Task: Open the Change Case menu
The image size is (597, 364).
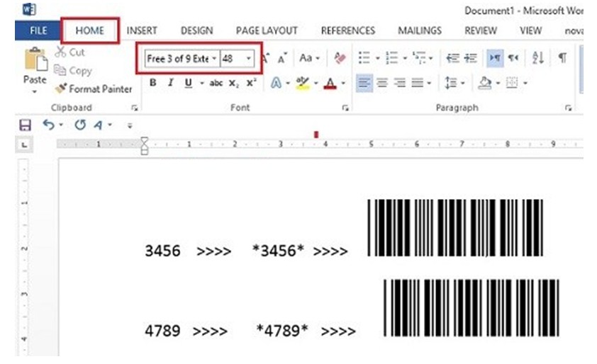Action: click(309, 58)
